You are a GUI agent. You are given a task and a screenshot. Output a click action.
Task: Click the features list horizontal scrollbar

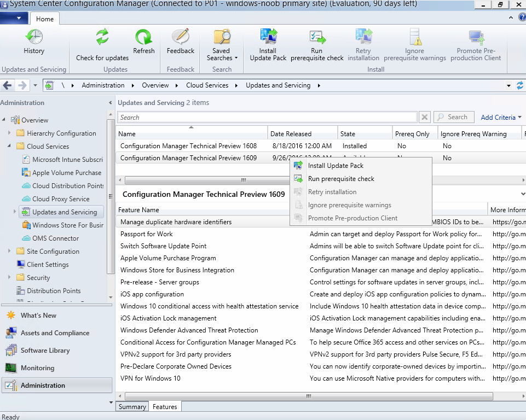pos(309,396)
